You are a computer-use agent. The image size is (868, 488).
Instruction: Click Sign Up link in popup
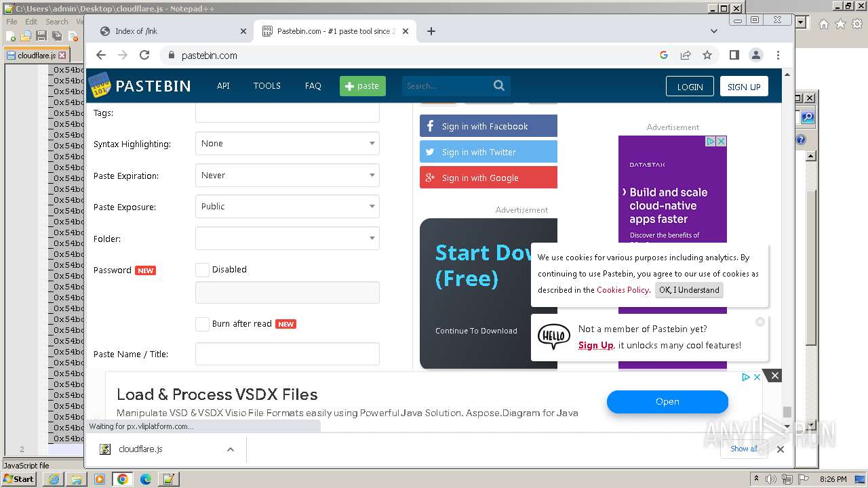click(x=595, y=346)
